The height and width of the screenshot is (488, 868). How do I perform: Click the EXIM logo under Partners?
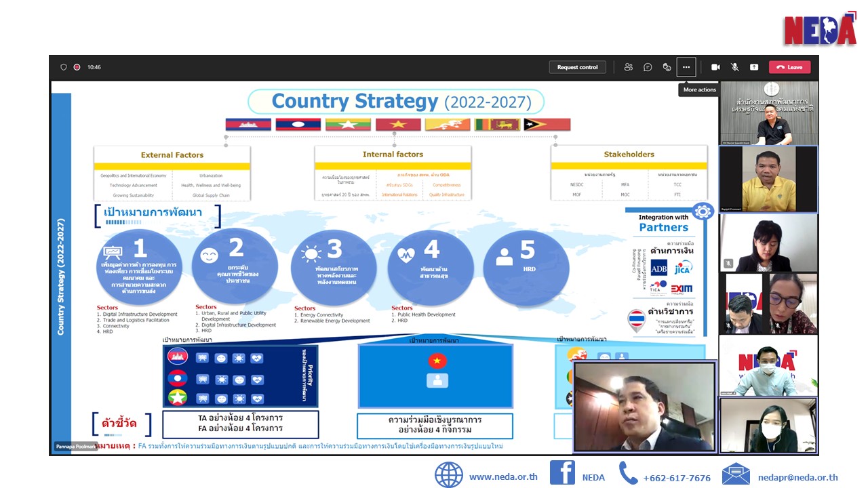tap(682, 289)
